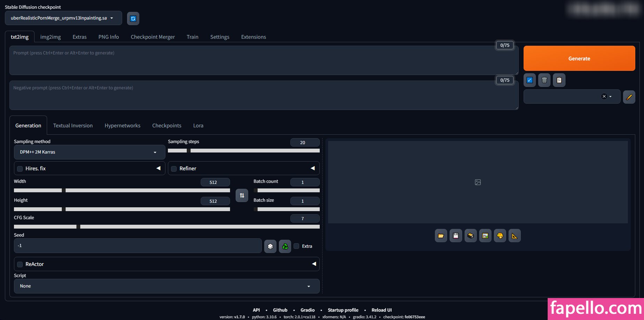Enable the Hires. fix checkbox
The width and height of the screenshot is (644, 320).
(20, 169)
